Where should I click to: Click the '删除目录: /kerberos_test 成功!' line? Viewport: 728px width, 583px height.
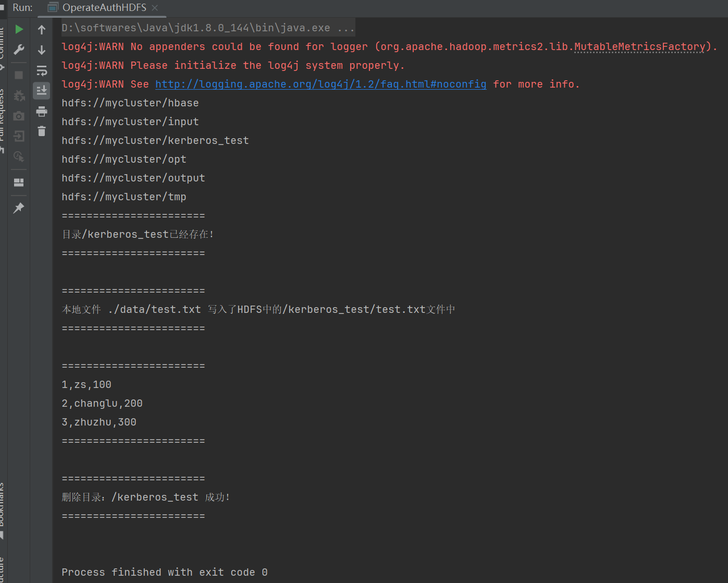pyautogui.click(x=146, y=497)
